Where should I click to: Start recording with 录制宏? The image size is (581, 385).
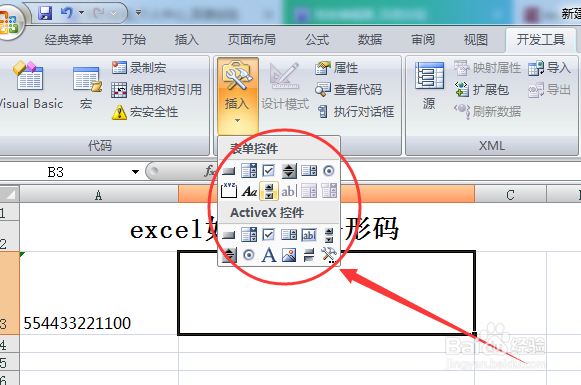coord(139,68)
